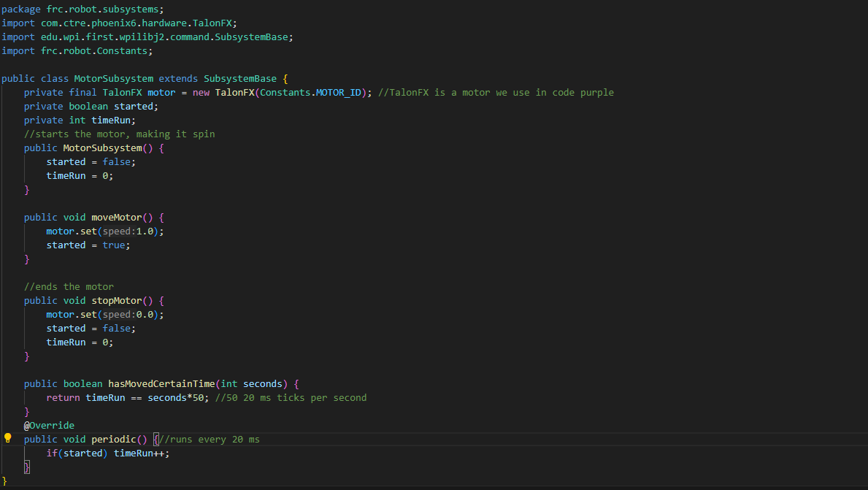
Task: Click 'timeRun++;' statement
Action: click(x=142, y=453)
